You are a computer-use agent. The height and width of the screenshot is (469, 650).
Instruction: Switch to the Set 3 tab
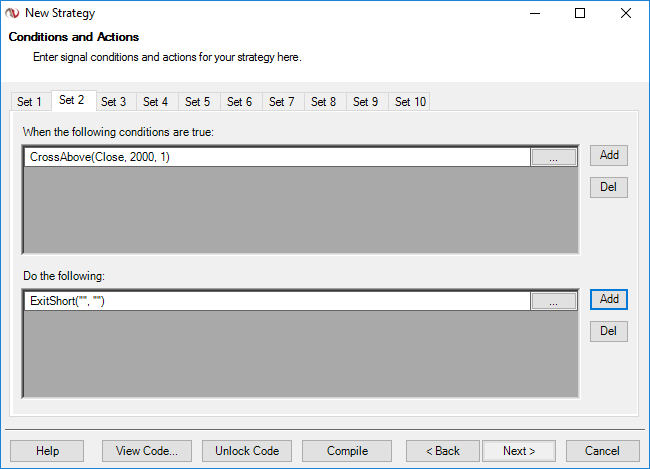tap(113, 102)
